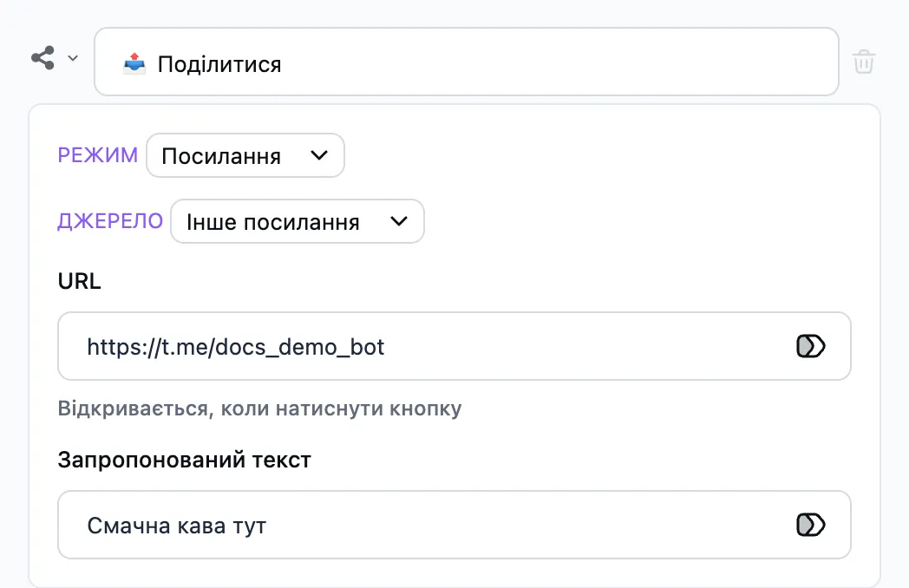
Task: Click the URL field with t.me link
Action: (454, 346)
